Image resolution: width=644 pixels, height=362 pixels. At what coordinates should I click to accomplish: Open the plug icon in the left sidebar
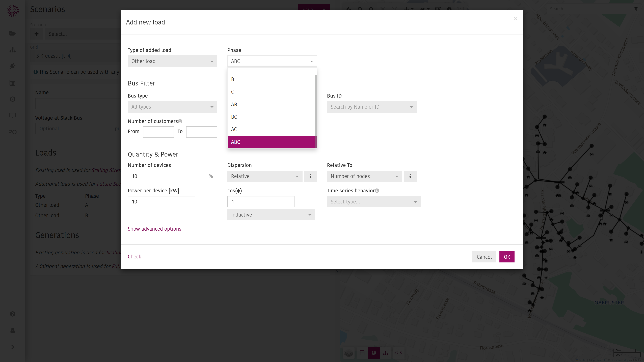[13, 66]
